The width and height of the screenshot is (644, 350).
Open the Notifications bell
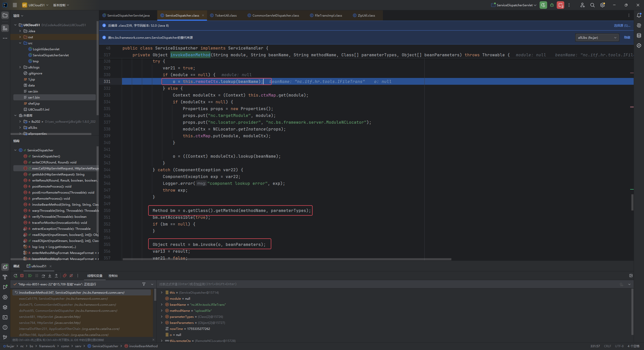pyautogui.click(x=639, y=16)
